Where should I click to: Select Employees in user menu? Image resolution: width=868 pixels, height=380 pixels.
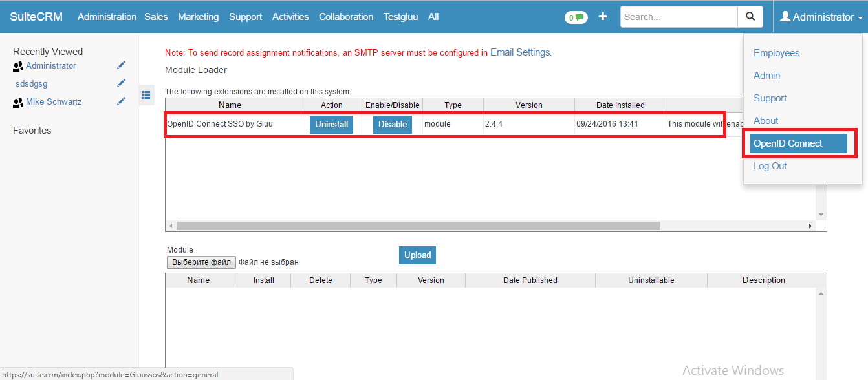(x=776, y=53)
